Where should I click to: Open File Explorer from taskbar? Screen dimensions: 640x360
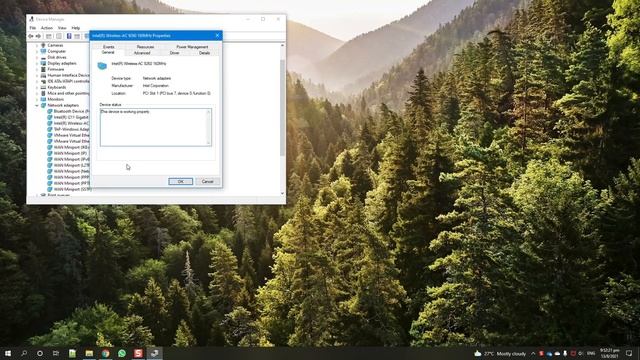click(89, 353)
